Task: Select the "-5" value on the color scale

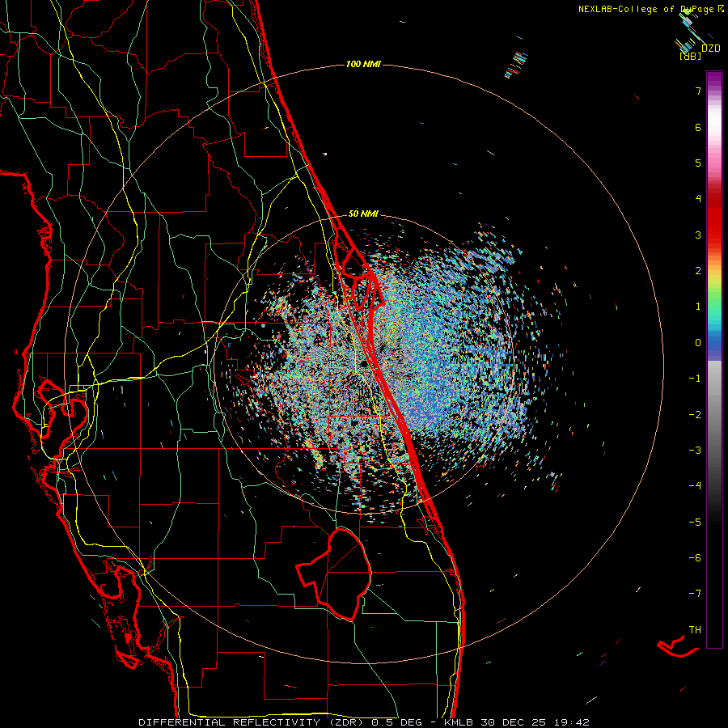Action: click(695, 523)
